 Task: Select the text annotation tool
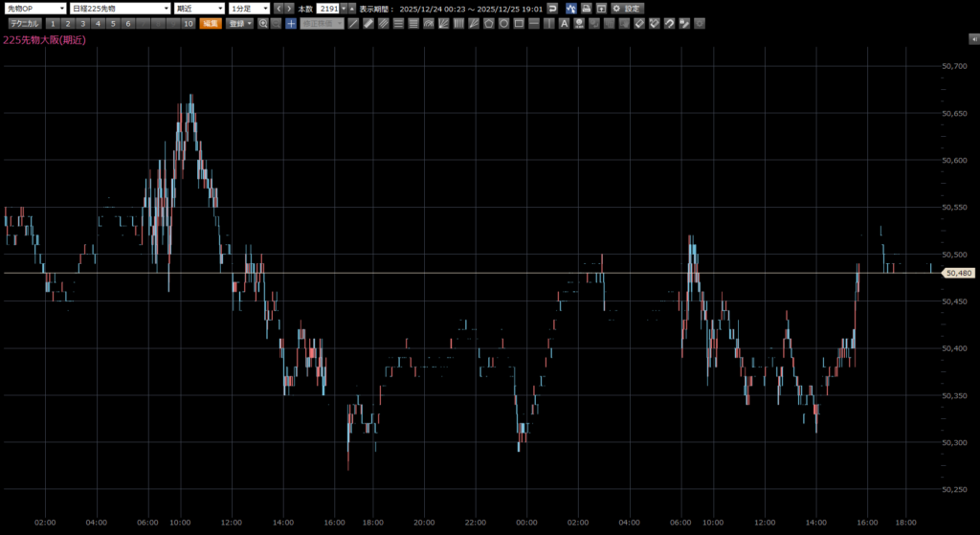[564, 23]
